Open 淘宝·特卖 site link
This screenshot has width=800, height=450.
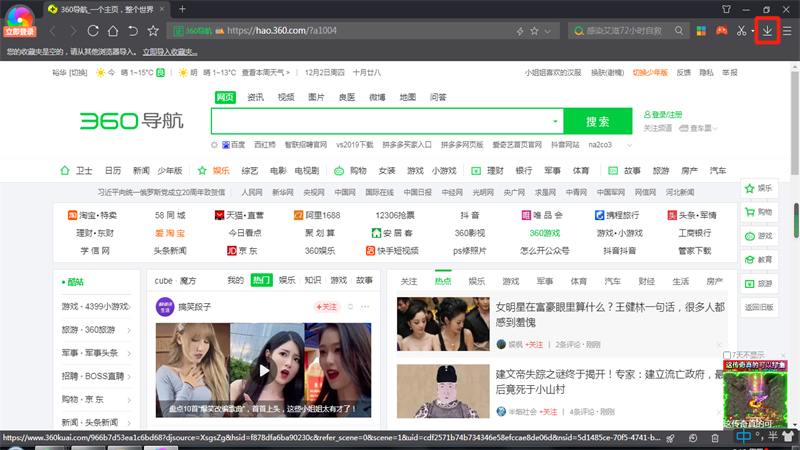coord(92,215)
